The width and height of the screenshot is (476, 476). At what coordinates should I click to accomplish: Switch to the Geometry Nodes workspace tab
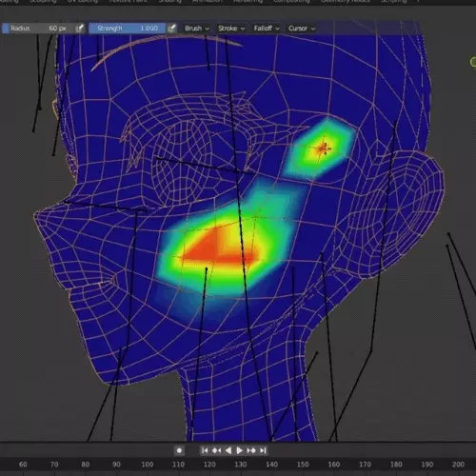[x=345, y=1]
